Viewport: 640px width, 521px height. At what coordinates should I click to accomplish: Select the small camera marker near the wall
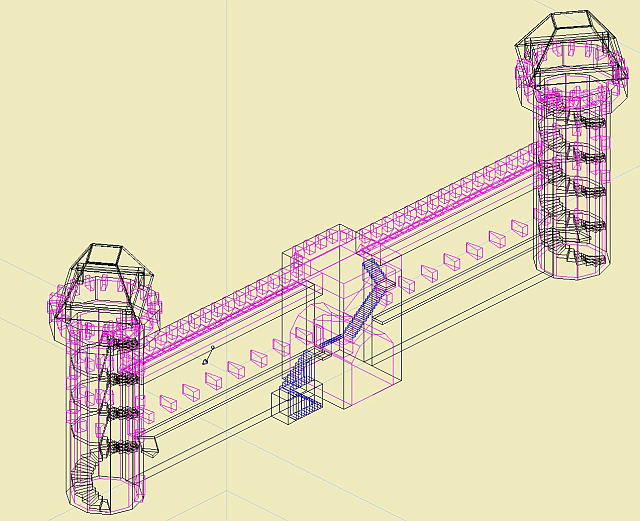coord(208,356)
